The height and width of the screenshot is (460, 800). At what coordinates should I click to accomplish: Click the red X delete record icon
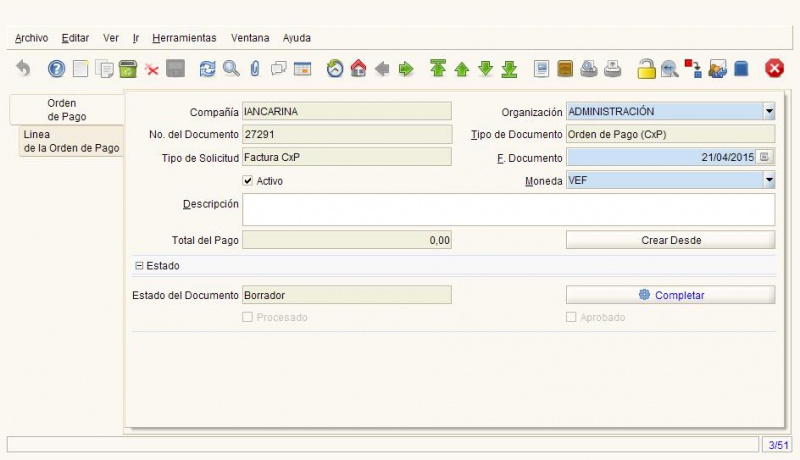tap(152, 69)
